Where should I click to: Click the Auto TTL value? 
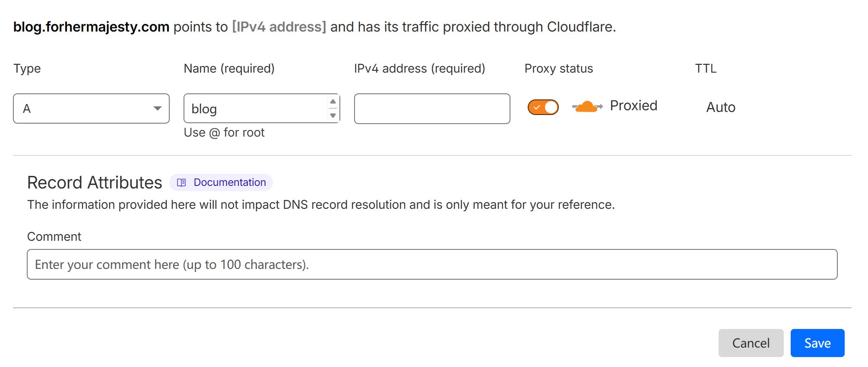tap(721, 107)
